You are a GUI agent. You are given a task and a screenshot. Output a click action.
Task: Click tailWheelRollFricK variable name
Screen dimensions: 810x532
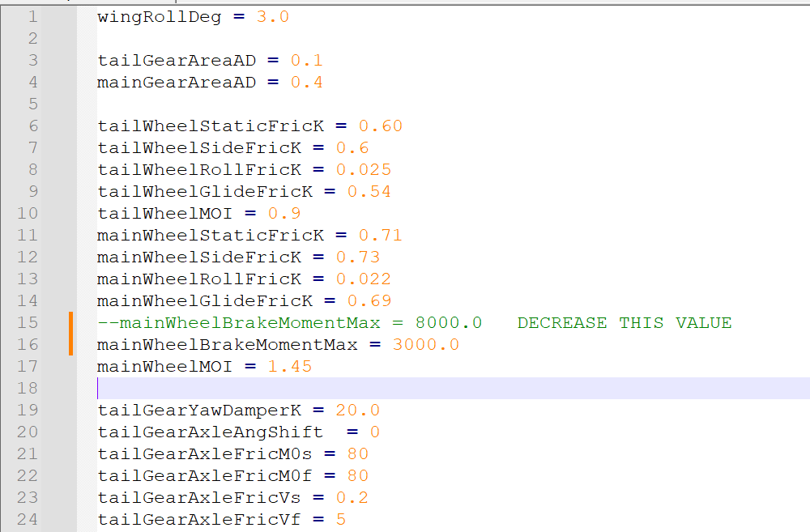199,169
